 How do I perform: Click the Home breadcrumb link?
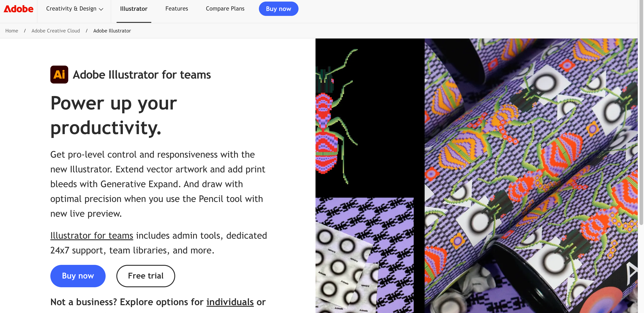tap(11, 31)
